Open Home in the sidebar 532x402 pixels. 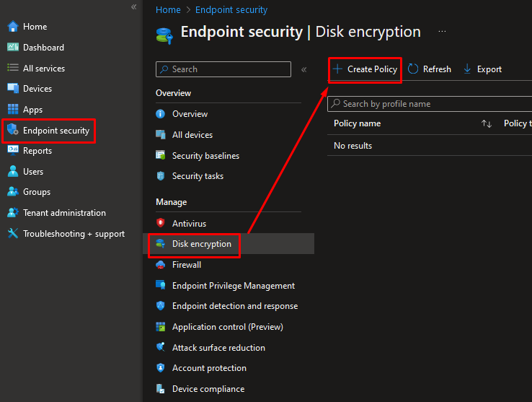[x=35, y=27]
